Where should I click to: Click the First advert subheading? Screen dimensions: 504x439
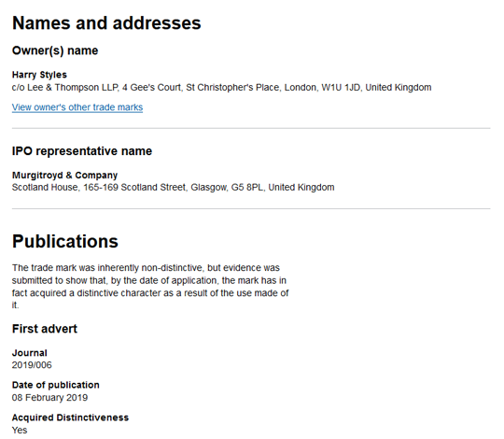pos(45,329)
